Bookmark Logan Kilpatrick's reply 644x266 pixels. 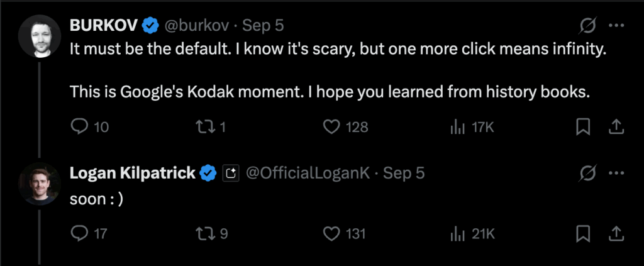pos(583,234)
